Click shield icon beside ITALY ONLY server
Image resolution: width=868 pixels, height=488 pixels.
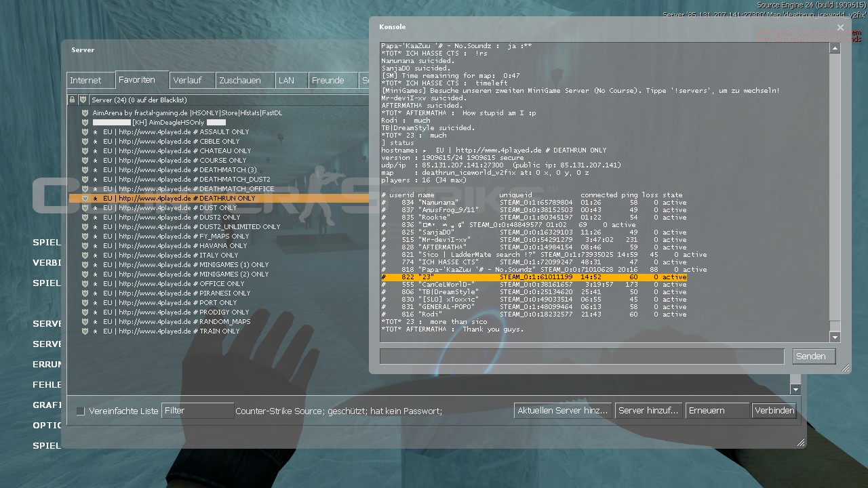85,255
